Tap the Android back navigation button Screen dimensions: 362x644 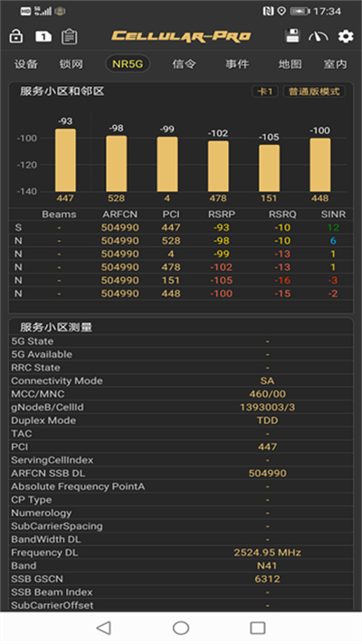click(x=104, y=627)
